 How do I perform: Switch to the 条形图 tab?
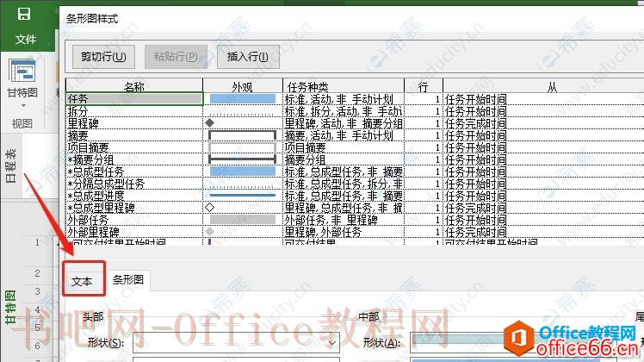(128, 280)
